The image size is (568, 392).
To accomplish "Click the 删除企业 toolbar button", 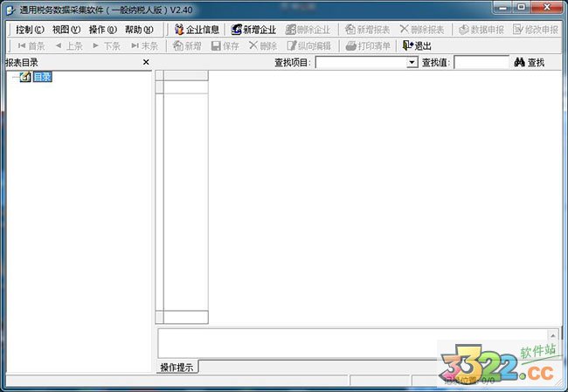I will (308, 30).
